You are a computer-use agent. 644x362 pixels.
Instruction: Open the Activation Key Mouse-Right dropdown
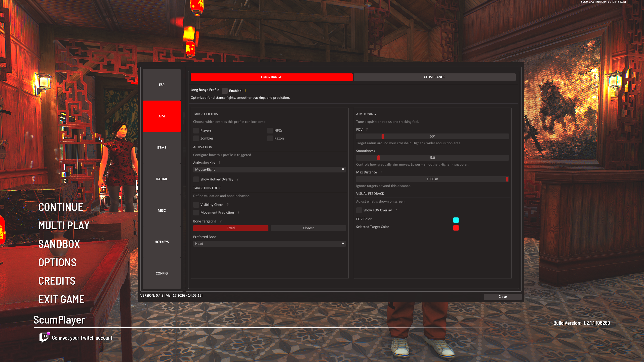pyautogui.click(x=269, y=169)
